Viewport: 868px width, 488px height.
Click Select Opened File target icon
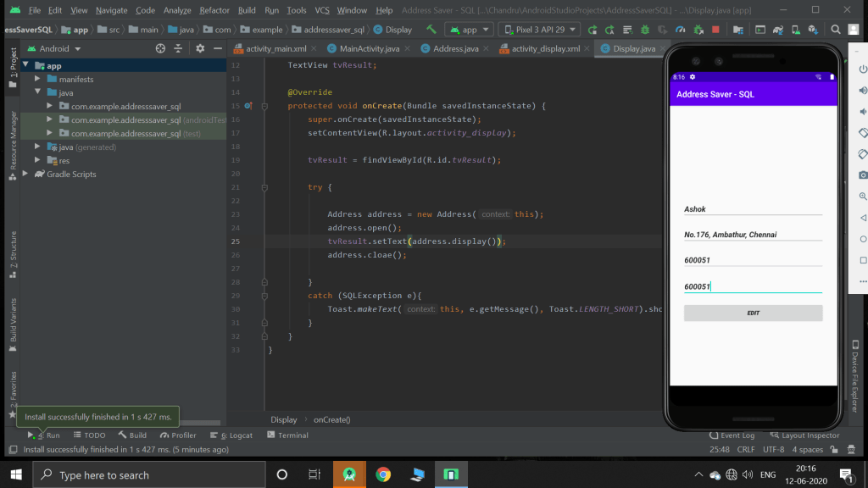click(160, 49)
